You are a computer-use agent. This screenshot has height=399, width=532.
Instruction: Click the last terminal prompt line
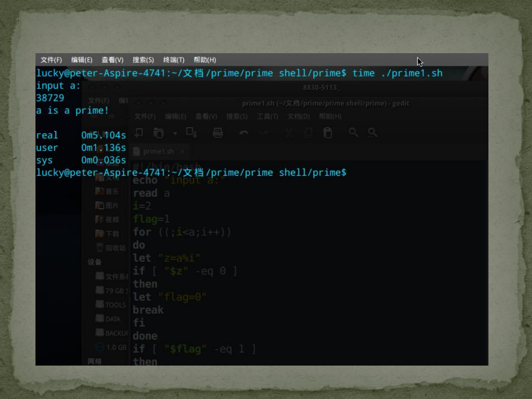[191, 173]
